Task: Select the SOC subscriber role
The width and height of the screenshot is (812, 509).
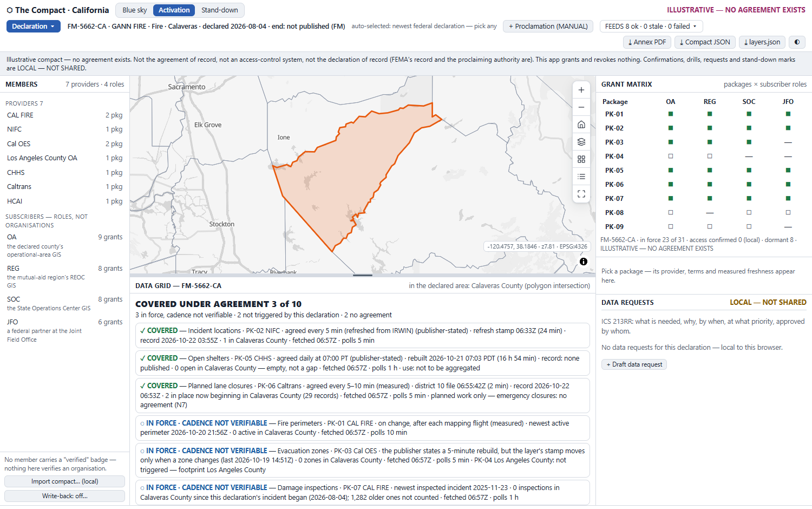Action: click(x=65, y=303)
